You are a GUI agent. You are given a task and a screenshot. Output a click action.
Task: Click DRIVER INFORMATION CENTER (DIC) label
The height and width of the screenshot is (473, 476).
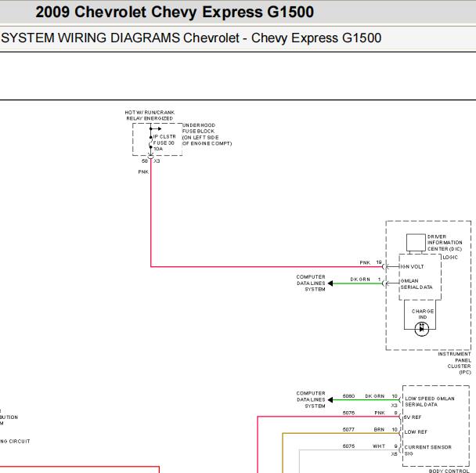[445, 243]
